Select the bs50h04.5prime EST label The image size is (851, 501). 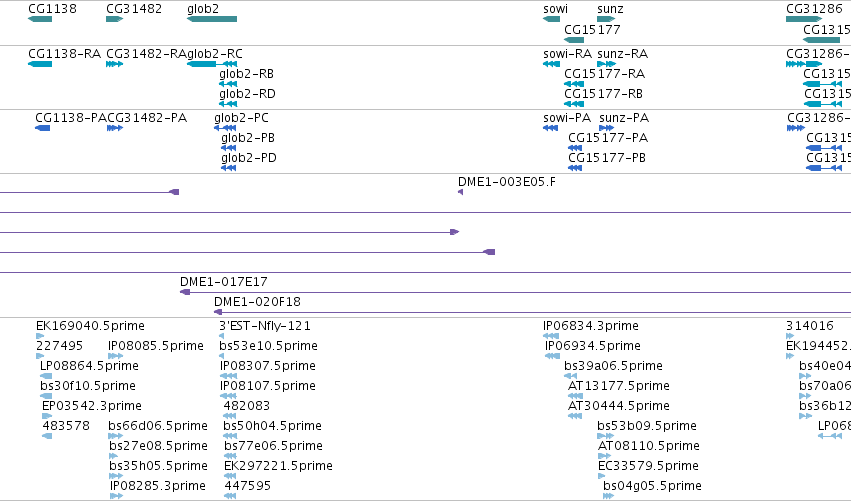tap(272, 426)
